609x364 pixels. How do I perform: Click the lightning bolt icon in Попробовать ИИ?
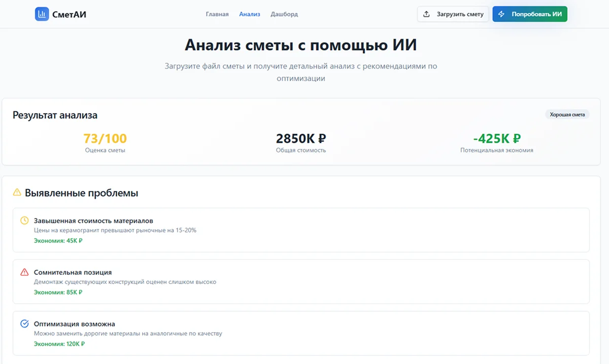tap(501, 14)
